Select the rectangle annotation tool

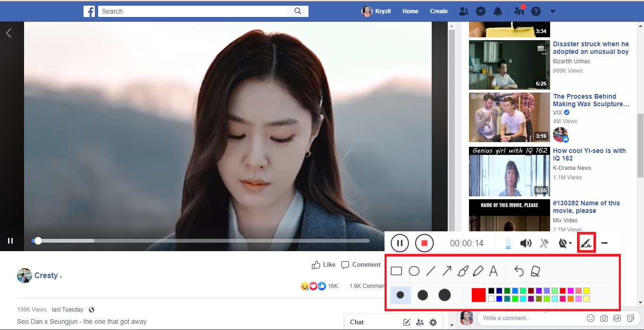396,270
